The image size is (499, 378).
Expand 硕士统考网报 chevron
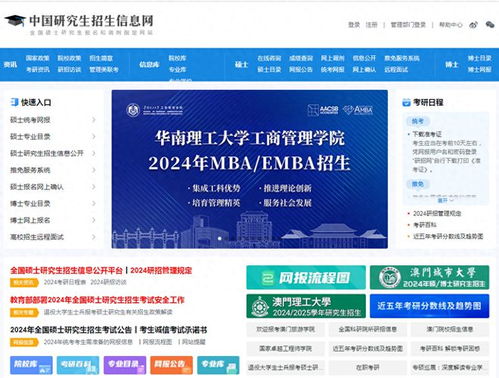(x=94, y=120)
